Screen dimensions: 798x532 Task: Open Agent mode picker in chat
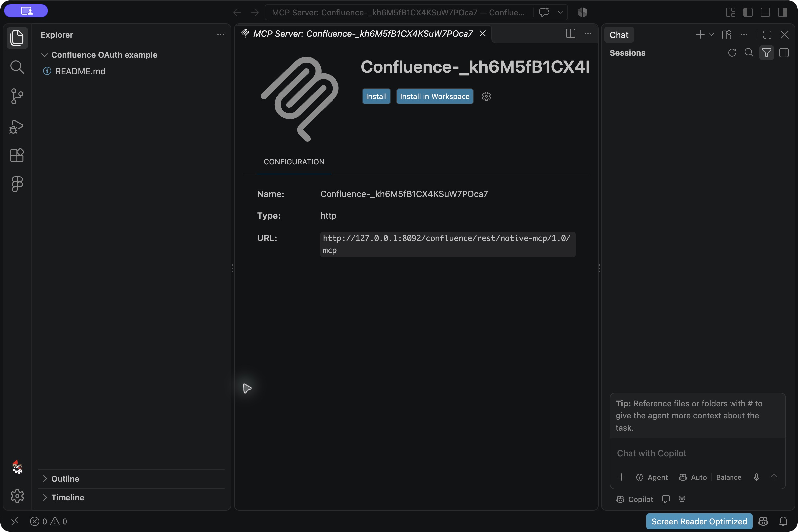pos(651,477)
